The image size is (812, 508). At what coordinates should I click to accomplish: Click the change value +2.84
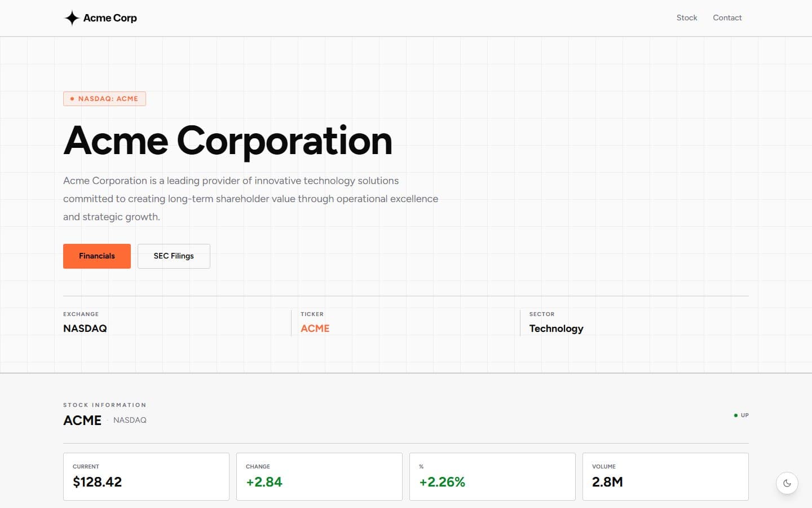click(x=264, y=482)
